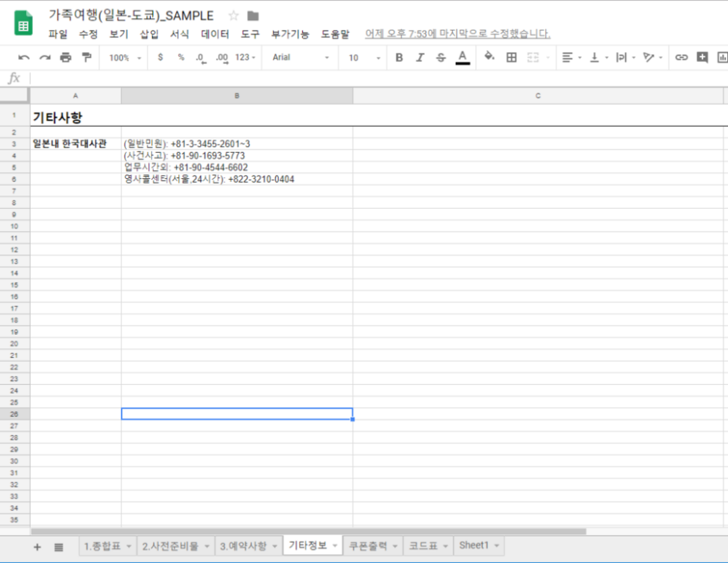Toggle bold formatting
This screenshot has height=563, width=728.
(399, 58)
